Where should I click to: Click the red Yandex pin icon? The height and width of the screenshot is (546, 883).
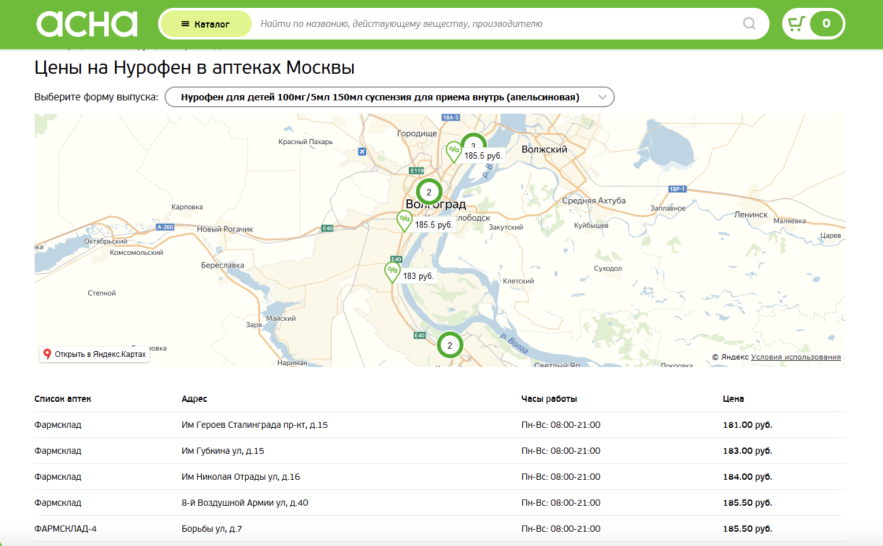click(47, 354)
